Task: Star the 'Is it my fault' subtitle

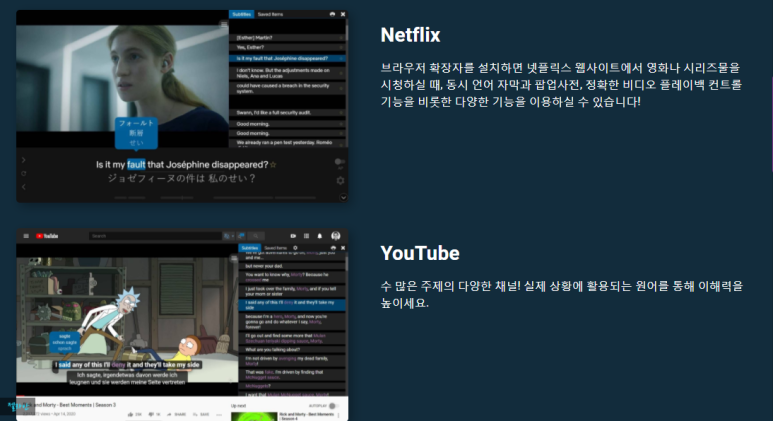Action: (274, 165)
